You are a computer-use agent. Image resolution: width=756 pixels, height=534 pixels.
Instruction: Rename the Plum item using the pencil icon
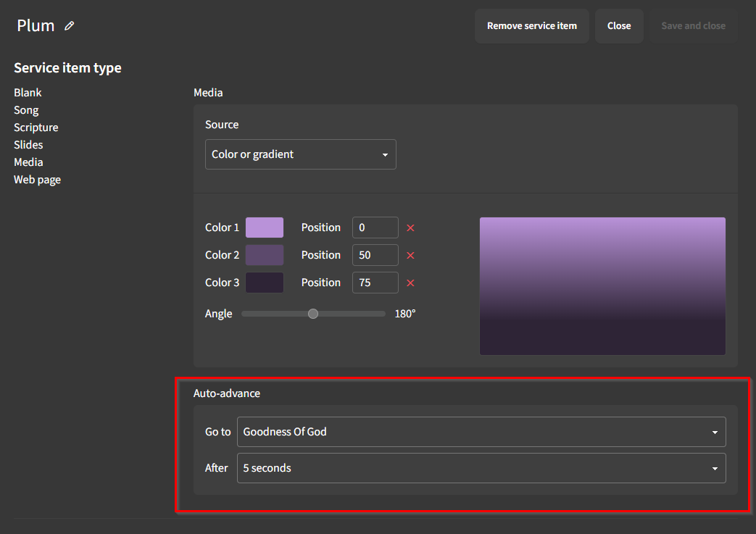[69, 25]
